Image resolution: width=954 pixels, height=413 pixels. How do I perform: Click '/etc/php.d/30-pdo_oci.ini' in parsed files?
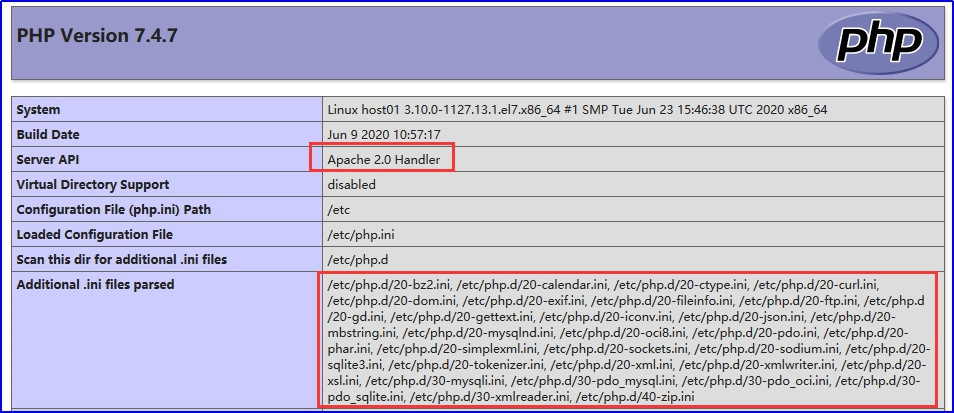point(757,381)
